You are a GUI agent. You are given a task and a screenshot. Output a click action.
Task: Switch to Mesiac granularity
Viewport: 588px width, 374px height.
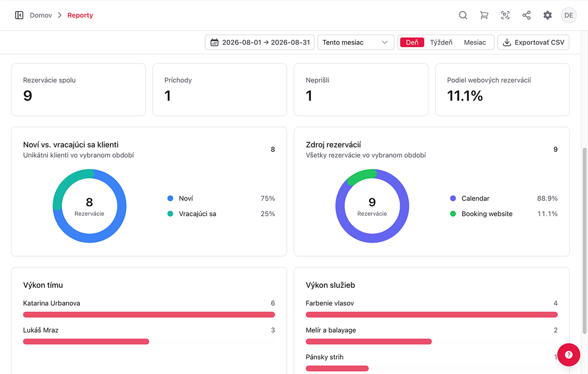click(475, 42)
